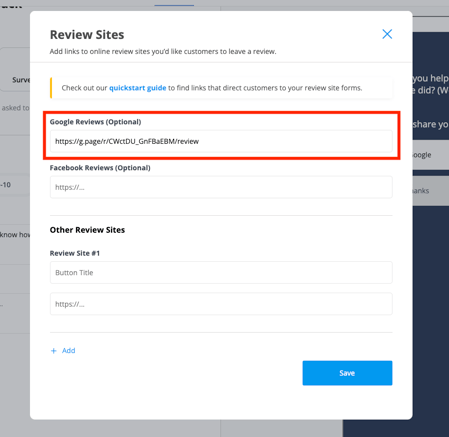Click the plus icon next to Add

[54, 351]
